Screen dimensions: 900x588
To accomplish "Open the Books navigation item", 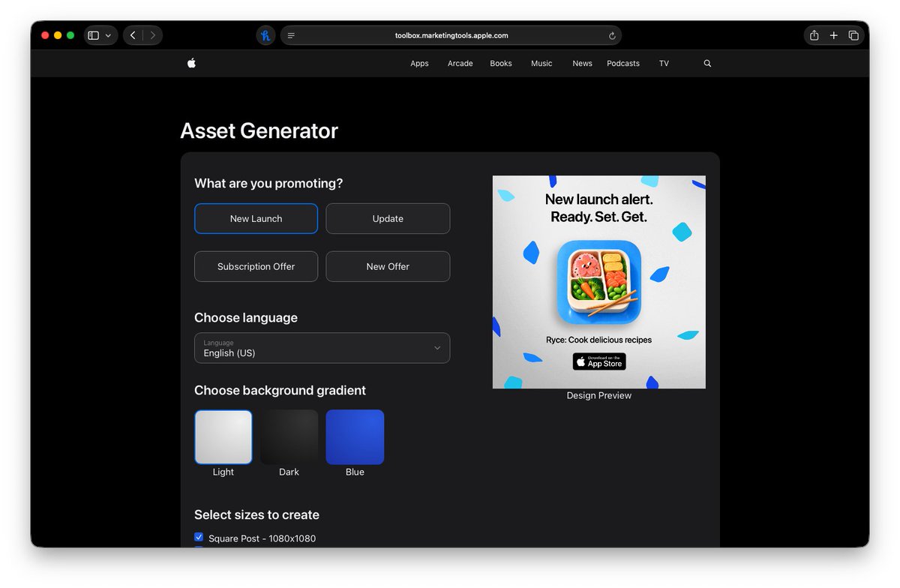I will point(501,64).
